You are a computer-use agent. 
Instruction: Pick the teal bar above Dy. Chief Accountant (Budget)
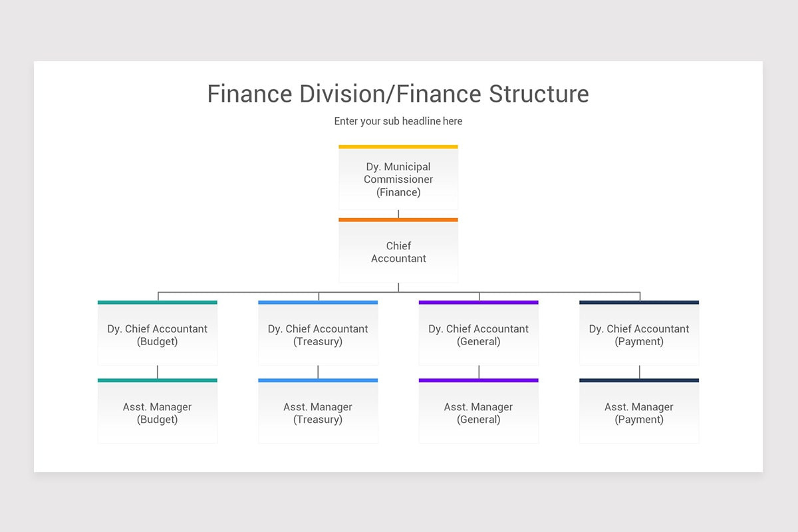pyautogui.click(x=158, y=302)
